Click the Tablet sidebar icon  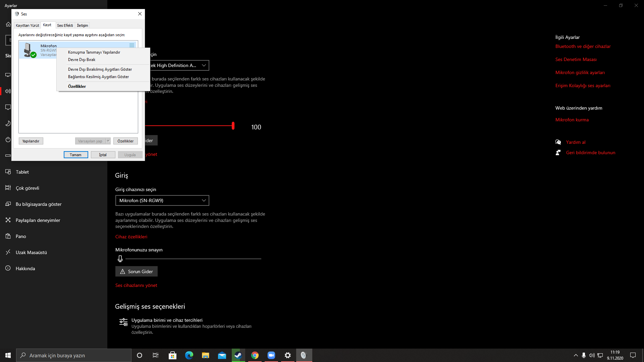[x=8, y=172]
